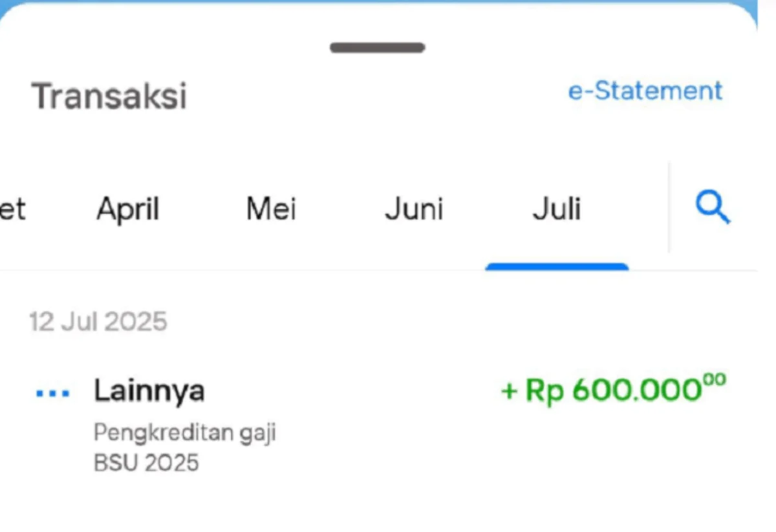The height and width of the screenshot is (532, 776).
Task: Open the e-Statement link
Action: click(x=645, y=90)
